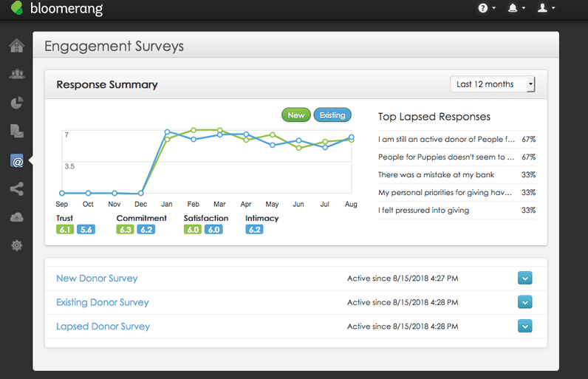Open the user account menu
The height and width of the screenshot is (379, 588).
546,9
